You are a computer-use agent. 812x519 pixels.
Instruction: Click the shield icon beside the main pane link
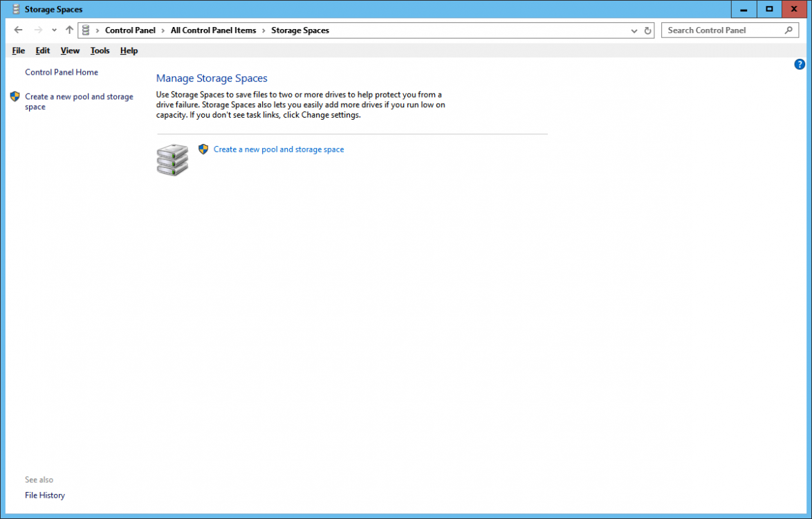203,149
